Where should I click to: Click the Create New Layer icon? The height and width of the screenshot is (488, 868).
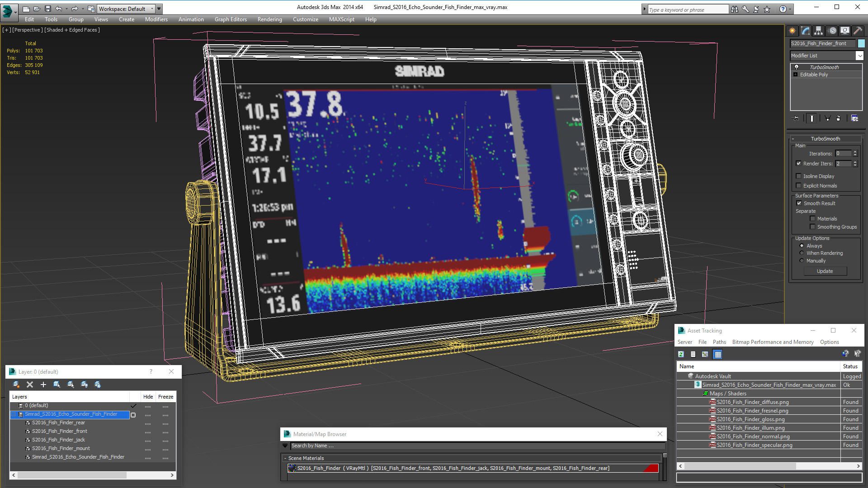pos(16,385)
